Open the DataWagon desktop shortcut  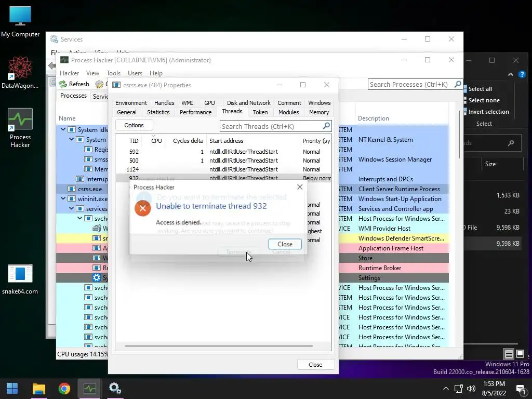pyautogui.click(x=20, y=73)
